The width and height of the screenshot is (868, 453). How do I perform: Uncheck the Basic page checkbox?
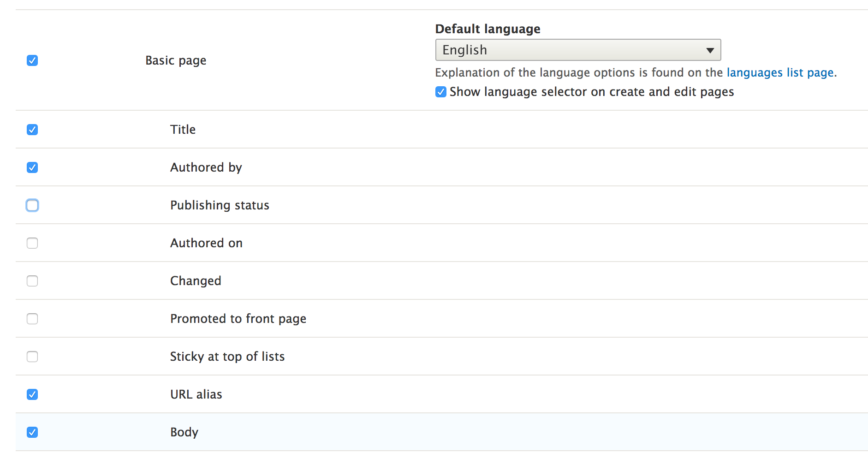(32, 60)
